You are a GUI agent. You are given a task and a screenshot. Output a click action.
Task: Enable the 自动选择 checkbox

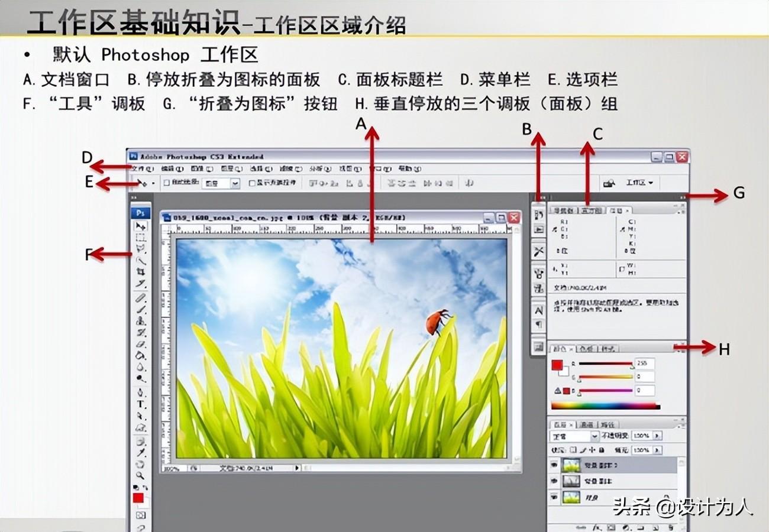click(x=167, y=183)
